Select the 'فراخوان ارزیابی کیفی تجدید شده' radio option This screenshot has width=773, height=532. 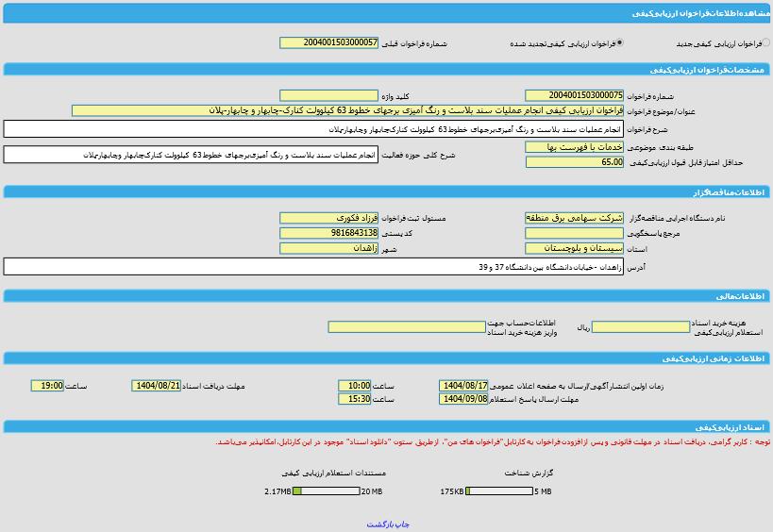pos(619,43)
